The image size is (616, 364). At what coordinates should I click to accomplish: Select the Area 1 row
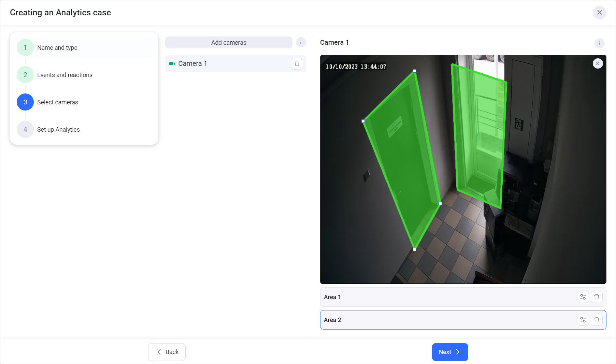tap(444, 297)
